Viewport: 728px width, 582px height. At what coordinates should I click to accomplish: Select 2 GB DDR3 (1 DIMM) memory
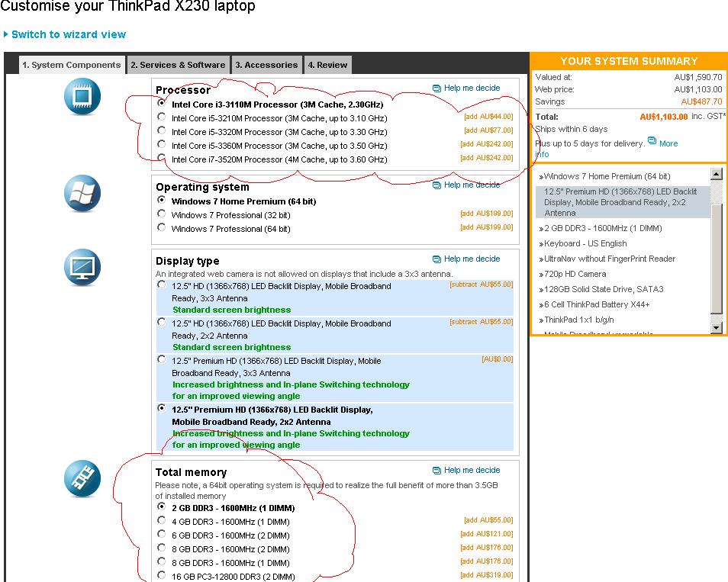point(161,506)
